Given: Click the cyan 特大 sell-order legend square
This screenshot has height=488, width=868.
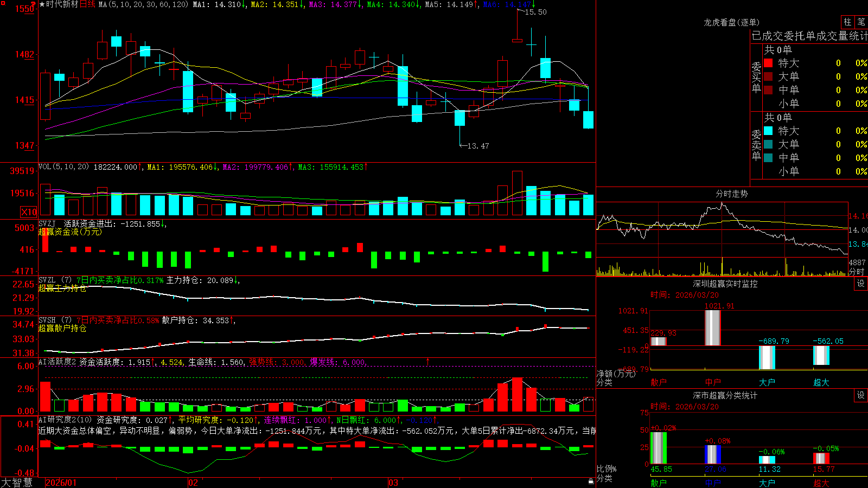Looking at the screenshot, I should click(x=768, y=131).
